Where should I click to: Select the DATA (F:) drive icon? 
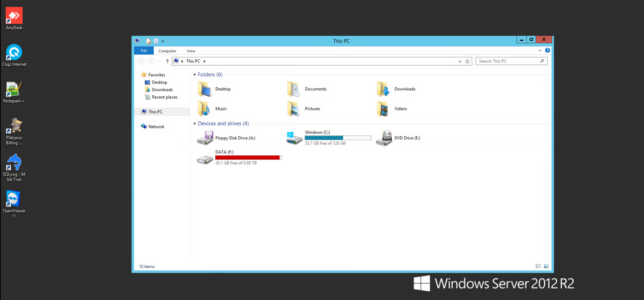[x=205, y=160]
